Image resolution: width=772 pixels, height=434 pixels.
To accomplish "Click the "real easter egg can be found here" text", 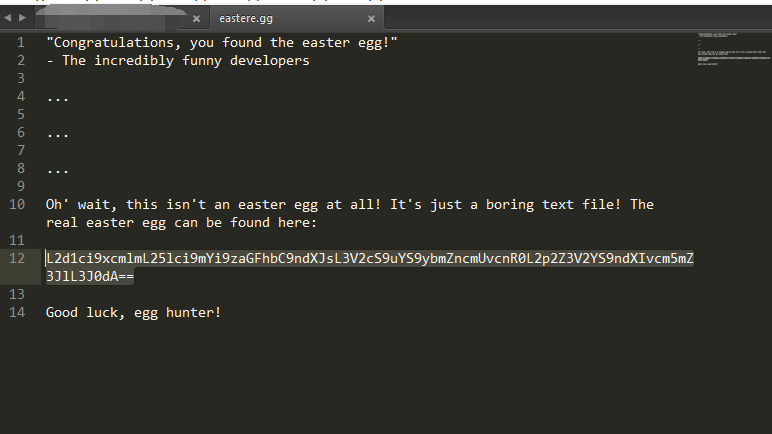I will pyautogui.click(x=181, y=223).
